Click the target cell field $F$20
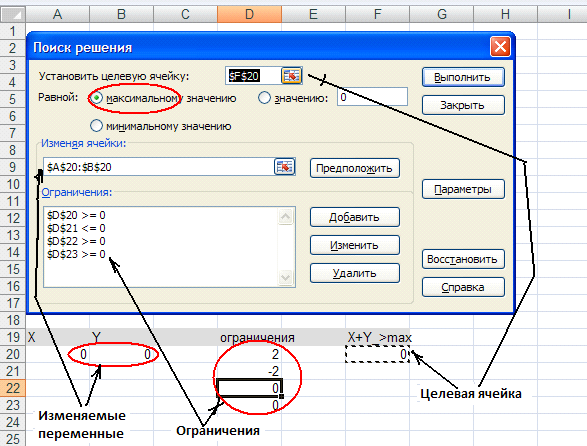 (253, 76)
